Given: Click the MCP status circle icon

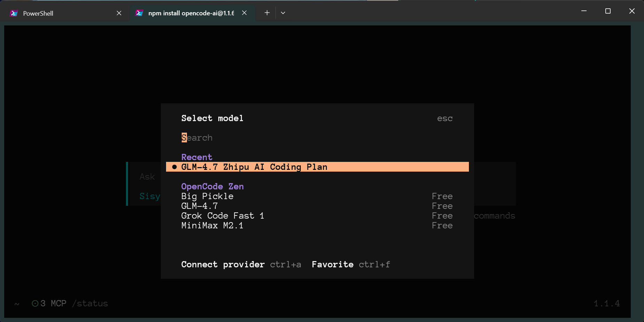Looking at the screenshot, I should [x=35, y=303].
